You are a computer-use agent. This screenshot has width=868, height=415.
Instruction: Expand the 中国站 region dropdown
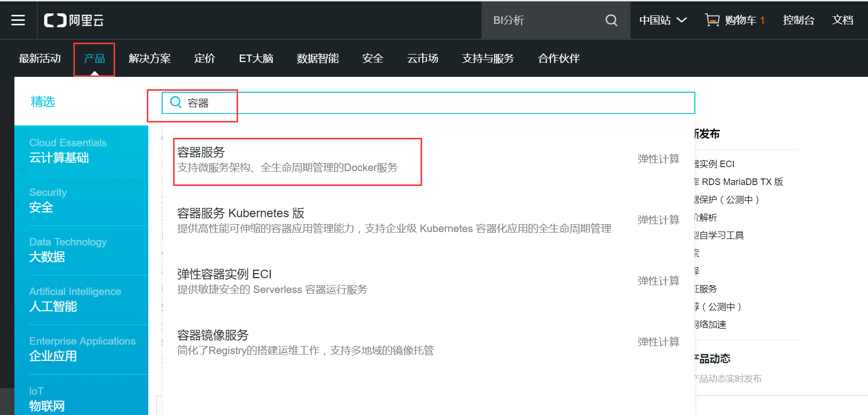click(x=663, y=20)
